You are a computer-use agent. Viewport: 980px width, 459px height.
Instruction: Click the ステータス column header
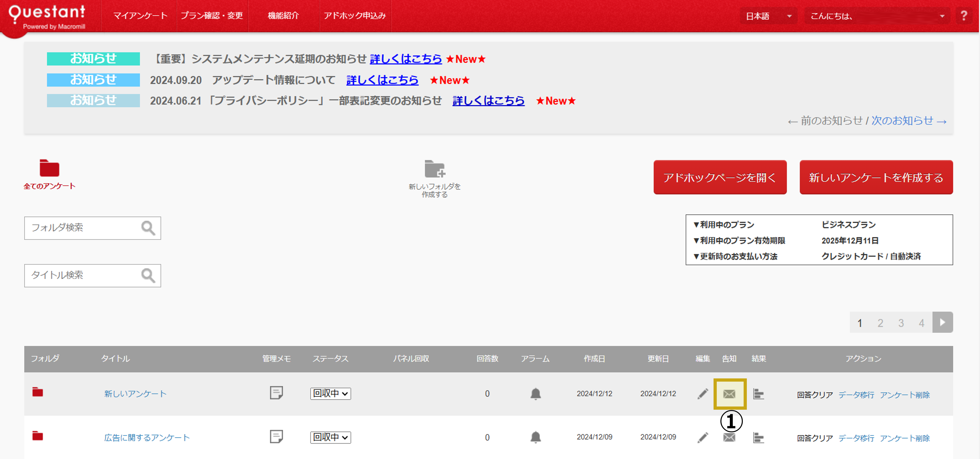[330, 359]
